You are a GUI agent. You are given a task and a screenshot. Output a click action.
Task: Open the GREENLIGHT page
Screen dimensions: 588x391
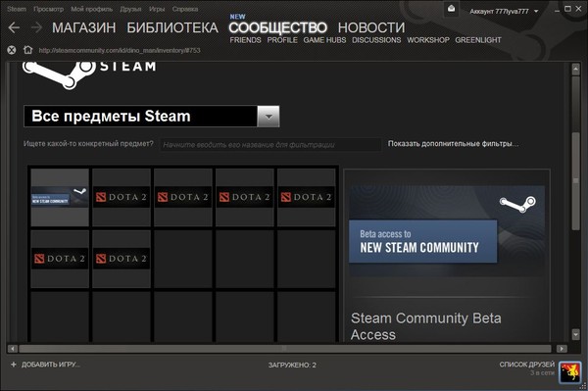(478, 40)
